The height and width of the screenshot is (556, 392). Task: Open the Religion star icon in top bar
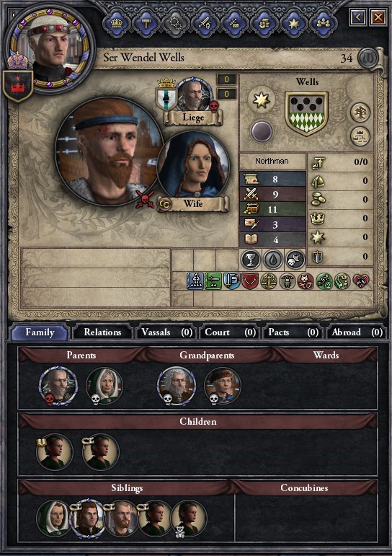[x=293, y=23]
